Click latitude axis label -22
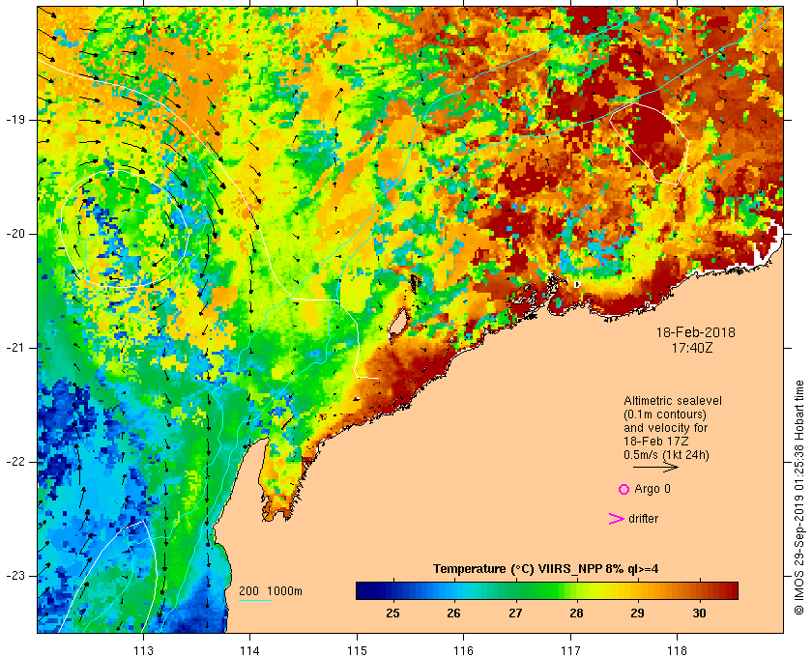 pyautogui.click(x=15, y=461)
